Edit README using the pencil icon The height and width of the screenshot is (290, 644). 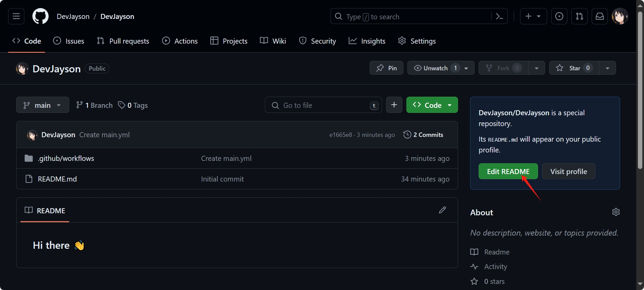442,210
